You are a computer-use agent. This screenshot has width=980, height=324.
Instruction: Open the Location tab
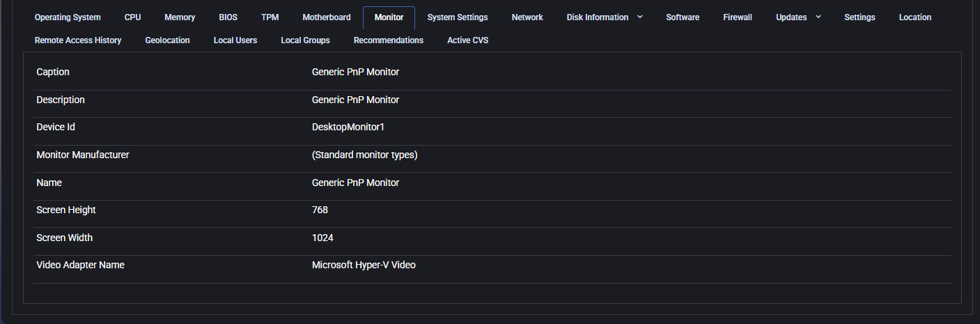coord(915,17)
